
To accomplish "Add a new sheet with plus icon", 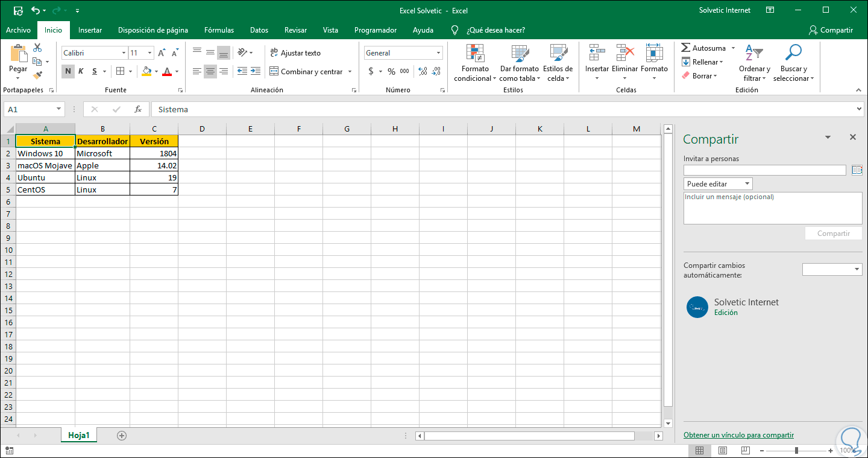I will [x=122, y=435].
